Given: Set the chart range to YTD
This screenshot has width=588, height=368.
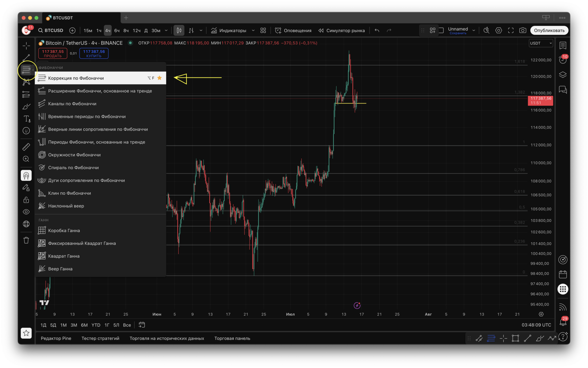Looking at the screenshot, I should point(96,325).
